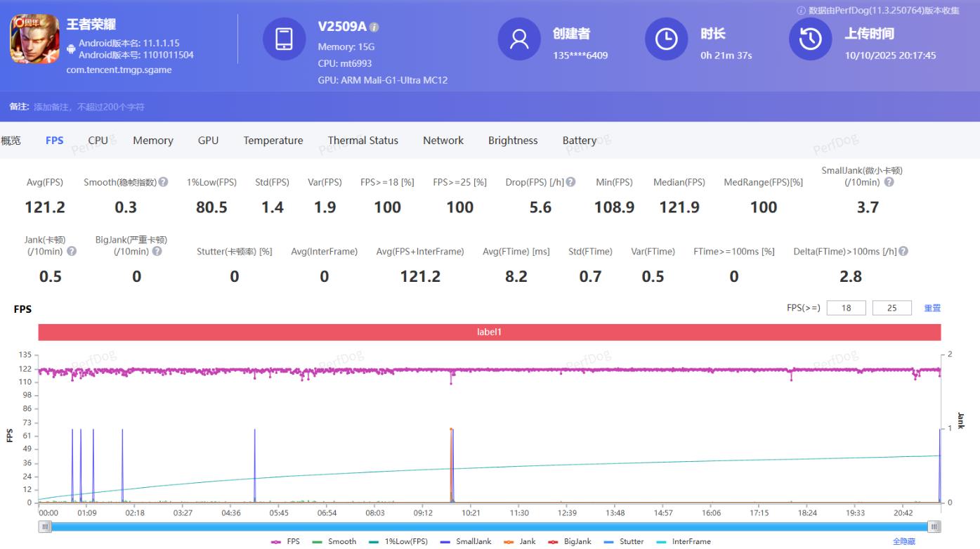Click the 全隐藏 hide-all link
The image size is (980, 549).
[x=903, y=541]
